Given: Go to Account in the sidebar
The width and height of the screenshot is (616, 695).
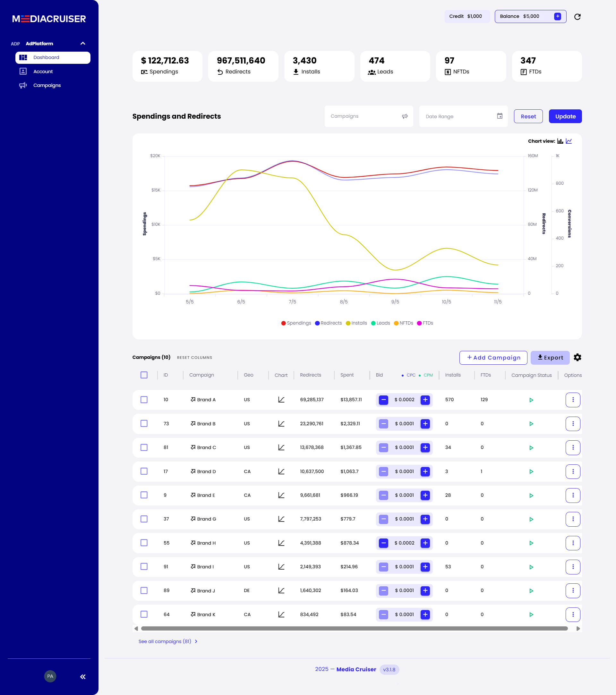Looking at the screenshot, I should 43,72.
